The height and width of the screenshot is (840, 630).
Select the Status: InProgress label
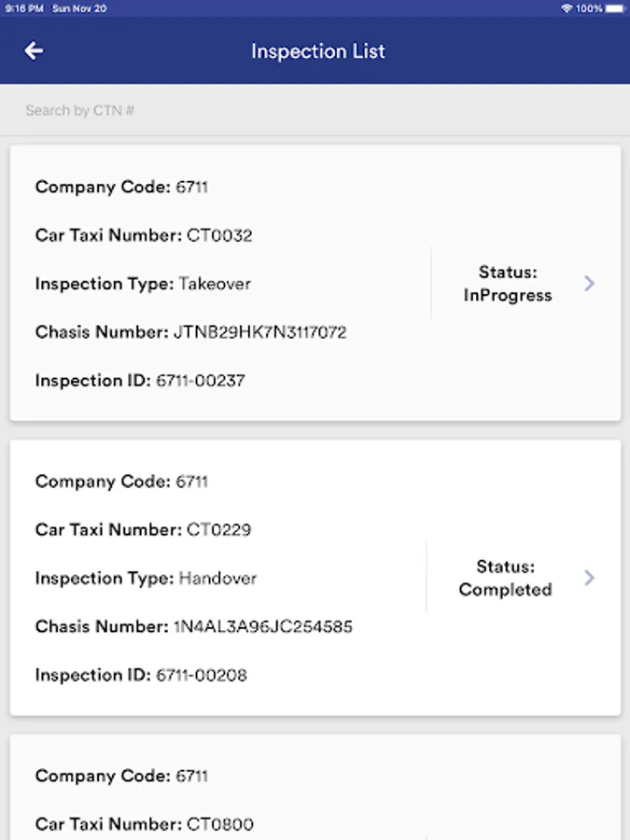pos(508,284)
